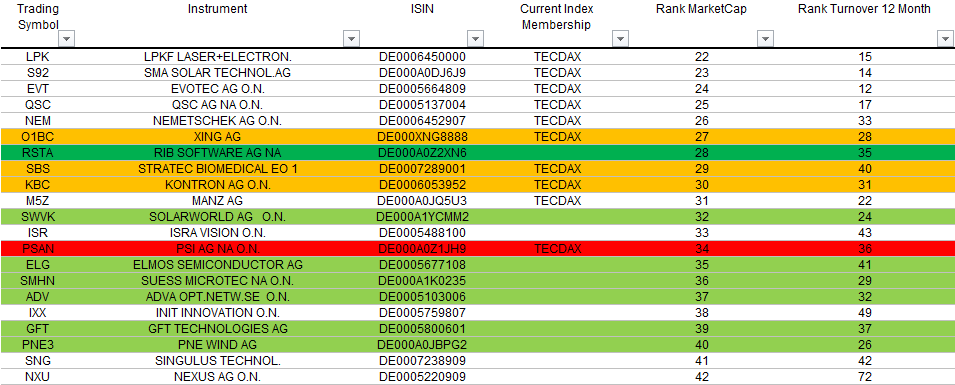Select the LPK trading symbol cell
Screen dimensions: 955x385
click(x=37, y=57)
